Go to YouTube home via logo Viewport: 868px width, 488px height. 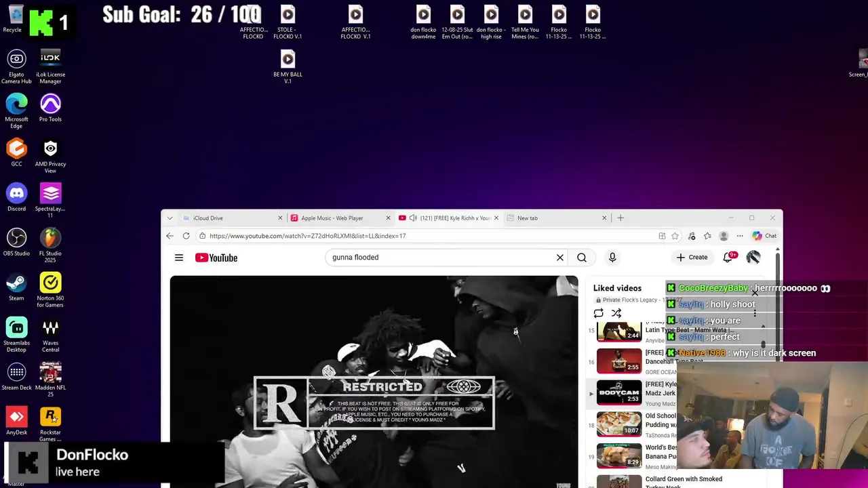[216, 258]
